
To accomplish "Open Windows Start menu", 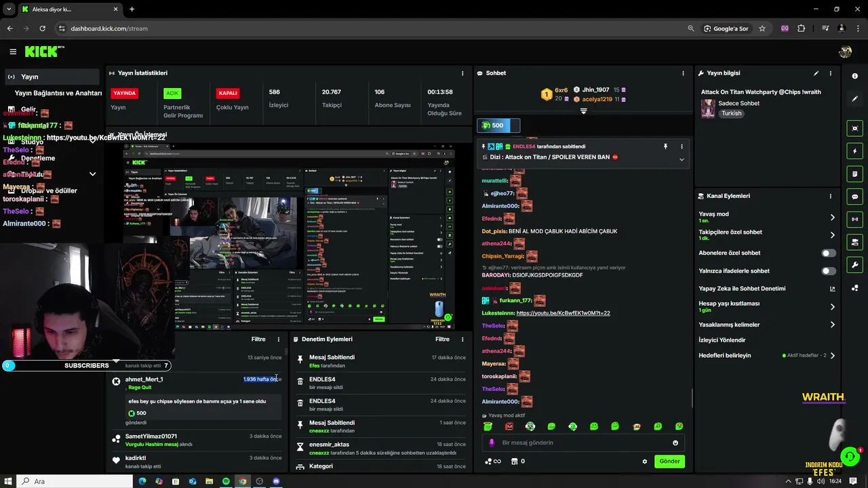I will [x=8, y=481].
